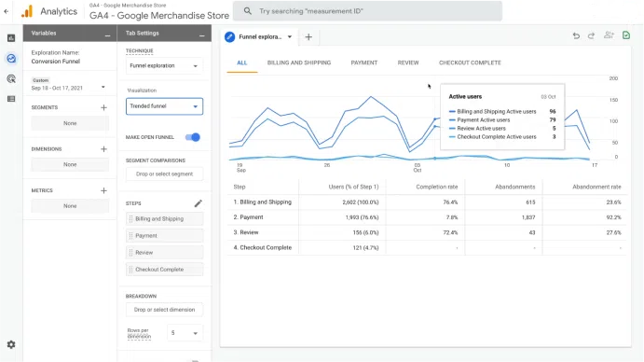This screenshot has height=362, width=644.
Task: Open Admin settings gear icon
Action: (x=11, y=344)
